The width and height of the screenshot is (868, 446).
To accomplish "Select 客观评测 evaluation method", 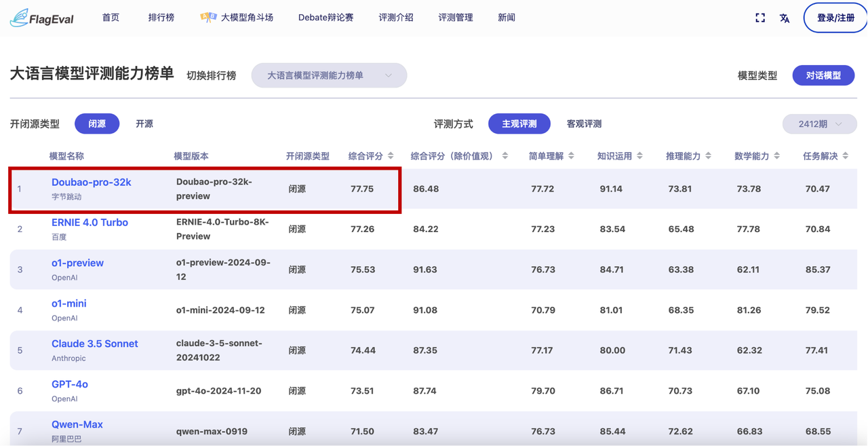I will (584, 124).
